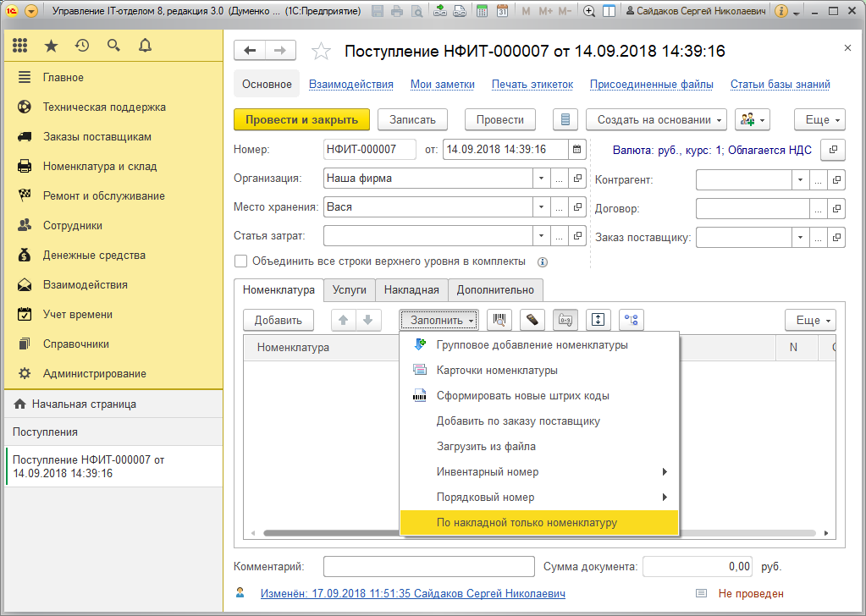Choose 'Сформировать новые штрих коды' menu item
This screenshot has width=866, height=616.
click(538, 396)
